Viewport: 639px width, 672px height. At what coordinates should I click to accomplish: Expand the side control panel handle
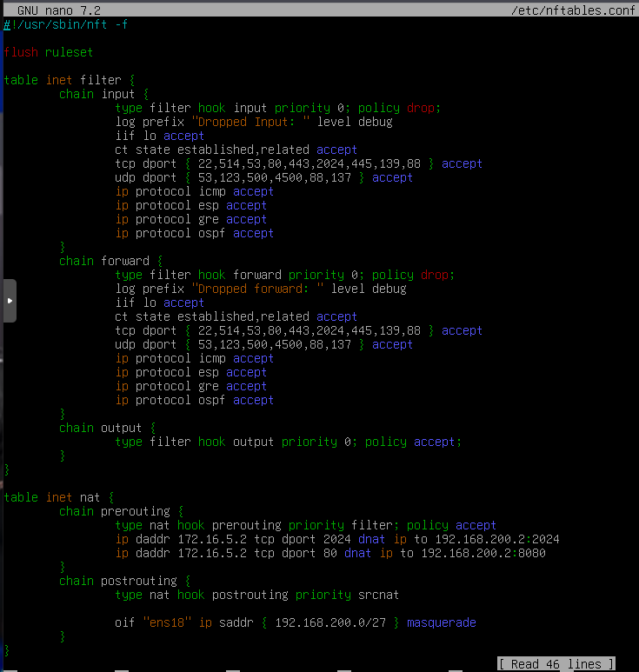[x=9, y=301]
